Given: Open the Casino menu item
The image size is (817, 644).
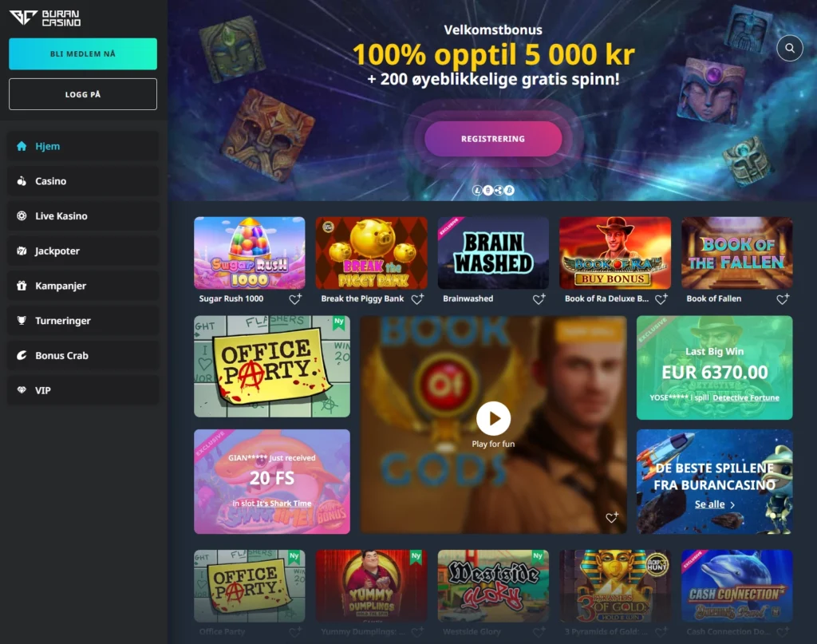Looking at the screenshot, I should click(83, 181).
